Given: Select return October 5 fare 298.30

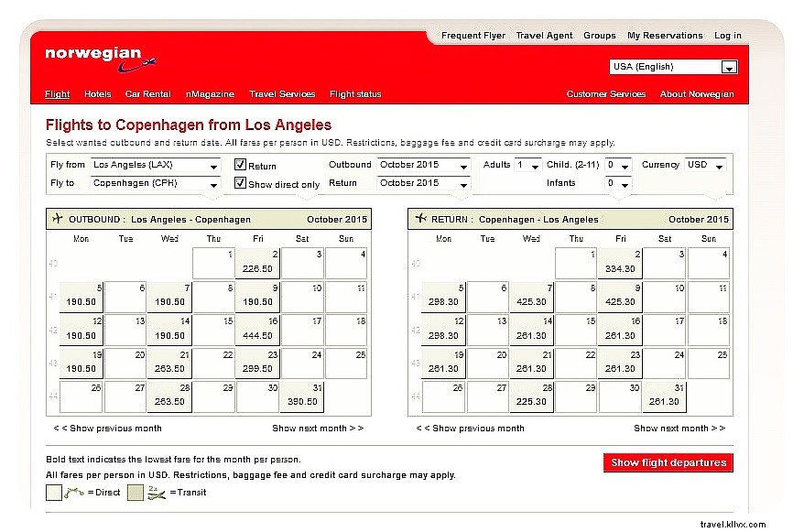Looking at the screenshot, I should coord(443,297).
